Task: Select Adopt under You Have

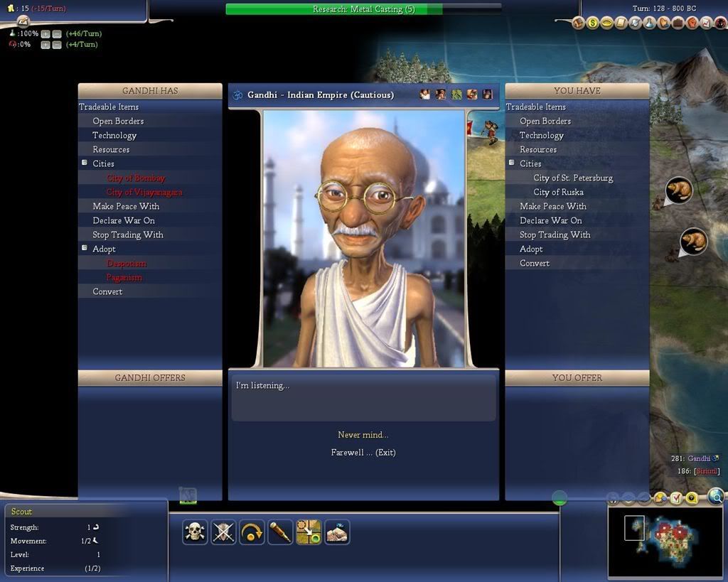Action: (x=531, y=249)
